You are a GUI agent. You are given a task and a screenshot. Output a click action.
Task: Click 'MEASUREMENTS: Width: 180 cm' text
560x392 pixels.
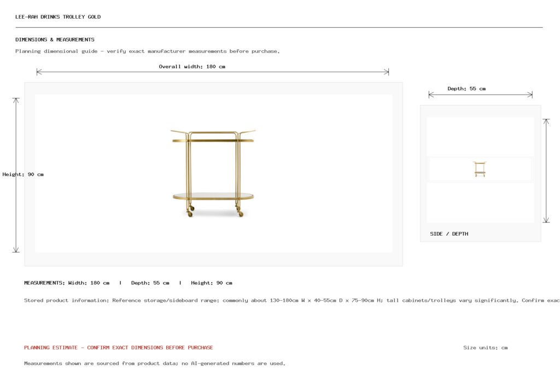pos(67,283)
